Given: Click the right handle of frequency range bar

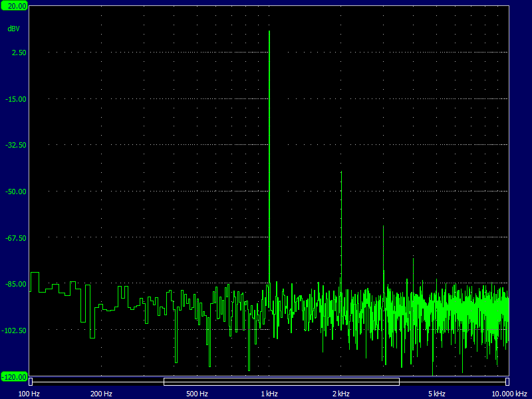Looking at the screenshot, I should tap(507, 382).
